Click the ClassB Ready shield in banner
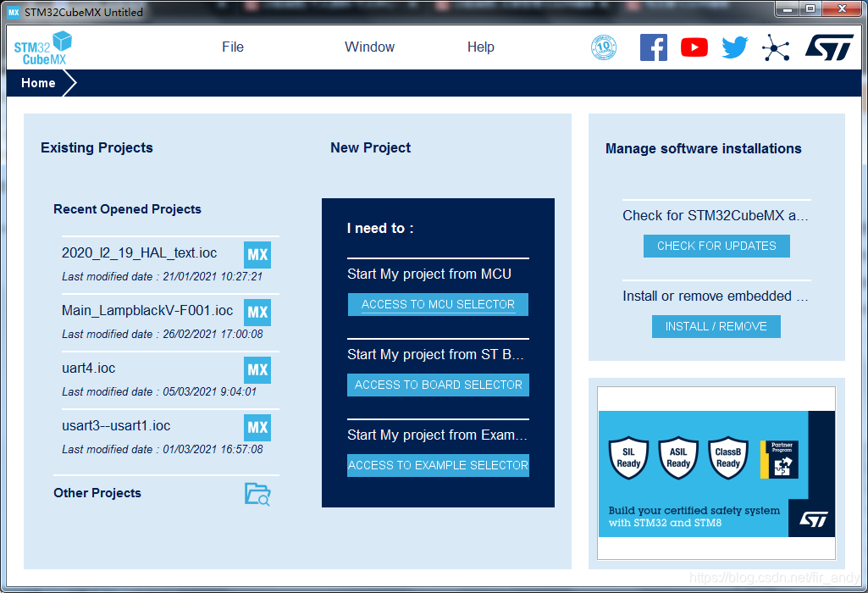This screenshot has width=868, height=593. pos(728,458)
